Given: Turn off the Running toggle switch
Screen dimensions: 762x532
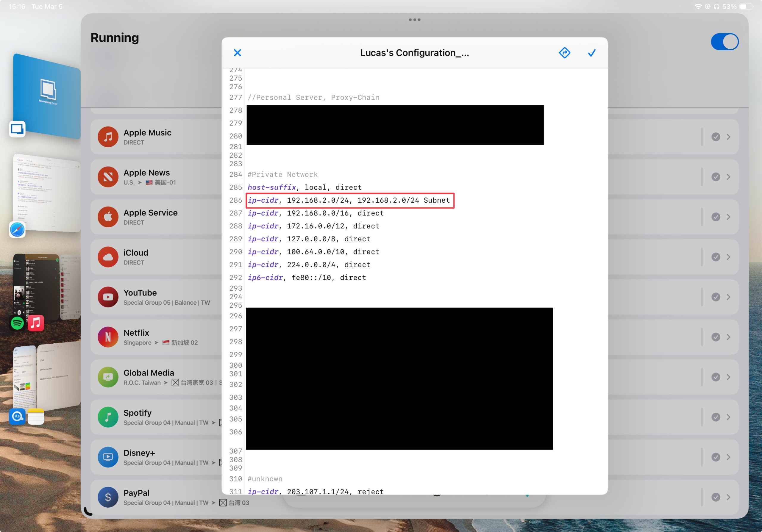Looking at the screenshot, I should point(724,42).
